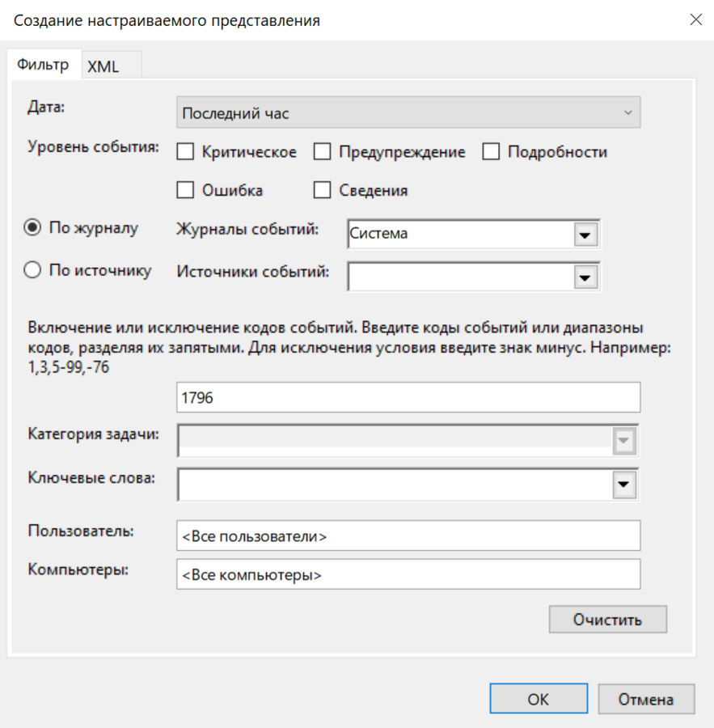Switch to the XML tab

point(104,66)
